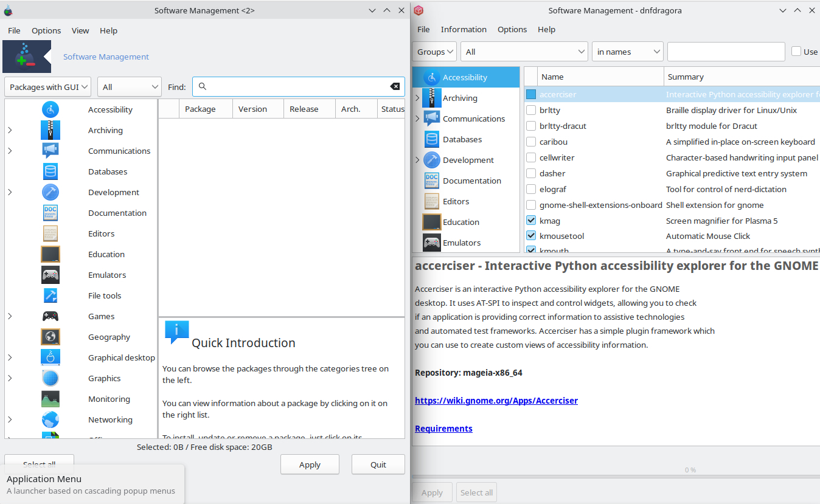Uncheck the kmag package checkbox
This screenshot has height=504, width=820.
click(531, 221)
